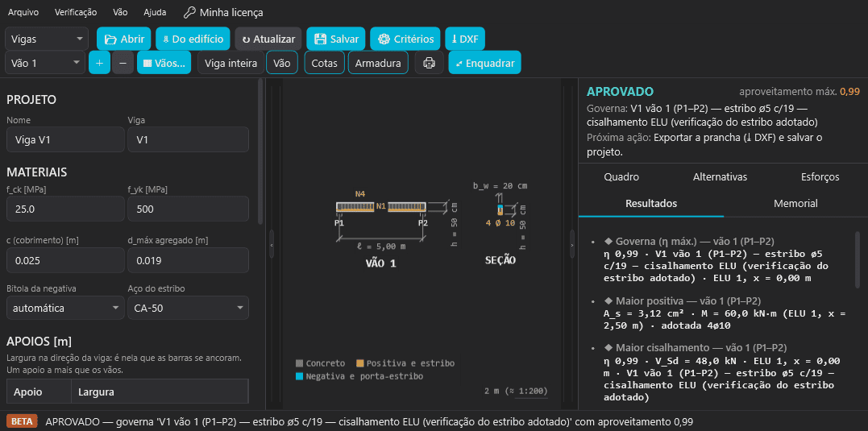Open Aço do estribo CA-50 dropdown
This screenshot has height=431, width=868.
tap(188, 309)
